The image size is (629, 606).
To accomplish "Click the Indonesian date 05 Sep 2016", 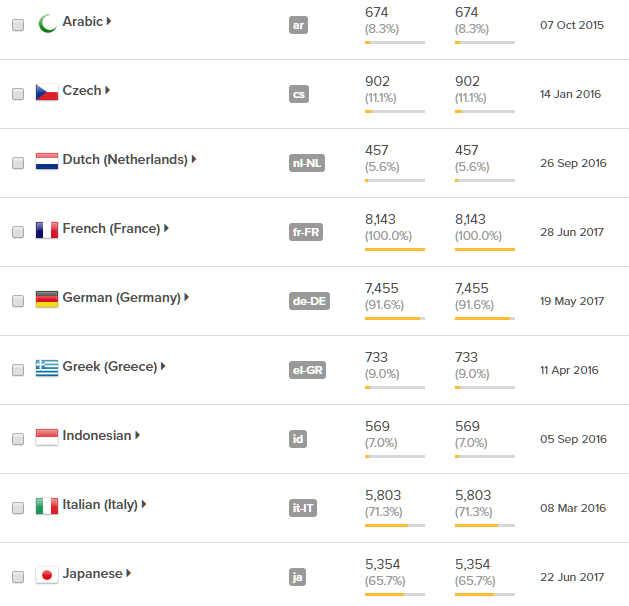I will (573, 439).
